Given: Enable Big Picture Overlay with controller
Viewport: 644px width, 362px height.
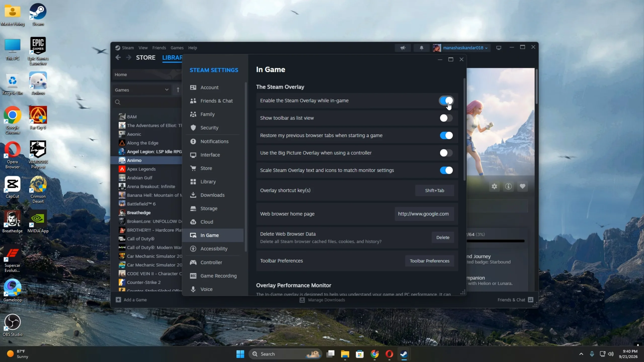Looking at the screenshot, I should (x=446, y=153).
